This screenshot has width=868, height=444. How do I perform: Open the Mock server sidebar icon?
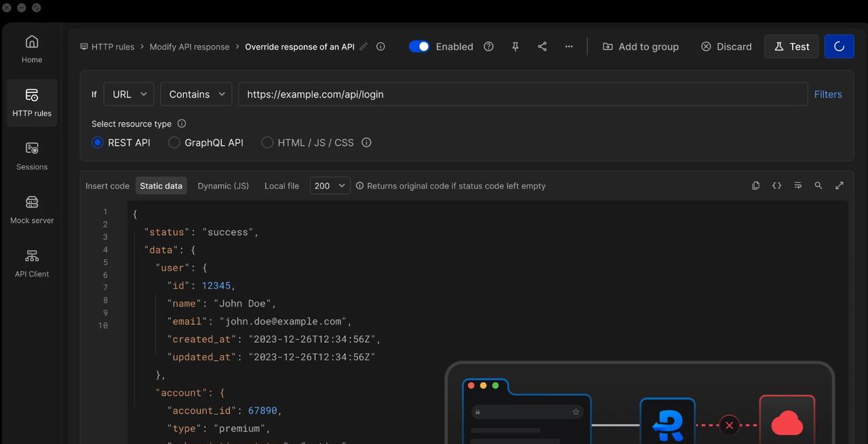(x=32, y=209)
